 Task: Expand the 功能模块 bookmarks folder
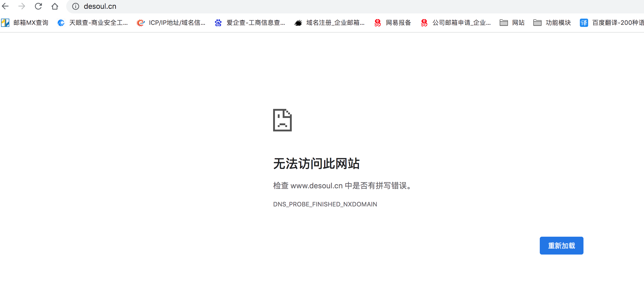pos(552,23)
